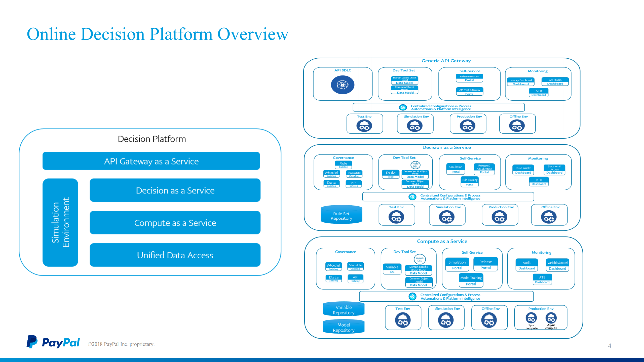Click the Variable DSL circle icon

(420, 259)
